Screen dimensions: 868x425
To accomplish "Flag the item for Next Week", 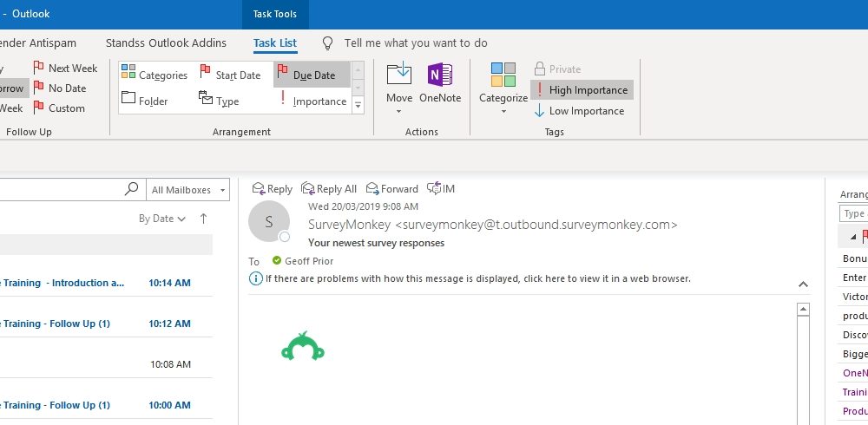I will tap(65, 68).
